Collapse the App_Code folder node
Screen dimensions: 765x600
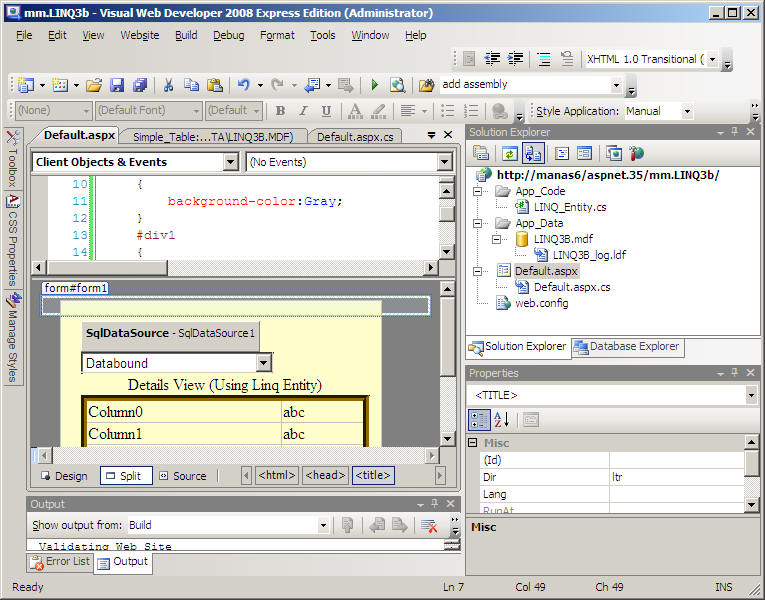(478, 191)
